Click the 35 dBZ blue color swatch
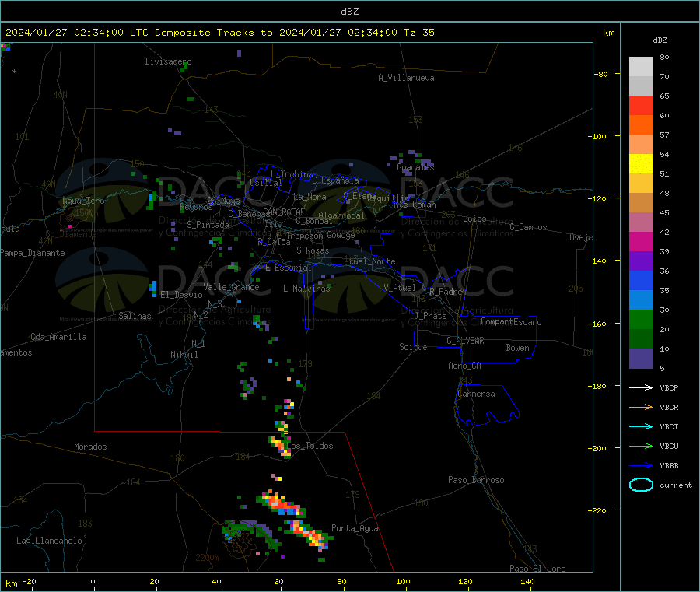The image size is (700, 592). [x=641, y=280]
